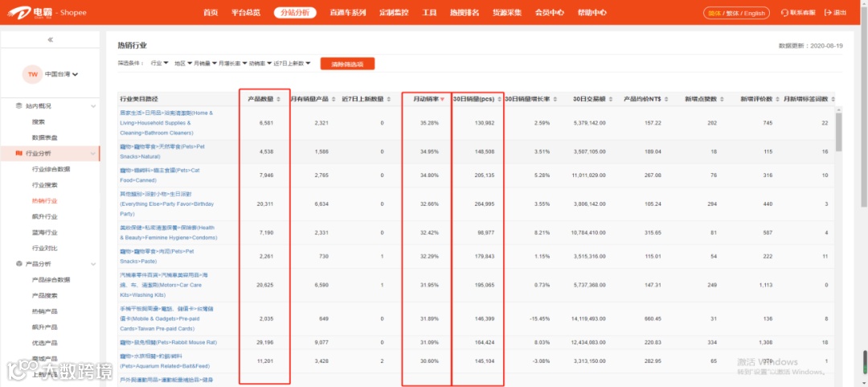The image size is (868, 387).
Task: Sort by 月新增标签词数 column arrows
Action: 832,99
